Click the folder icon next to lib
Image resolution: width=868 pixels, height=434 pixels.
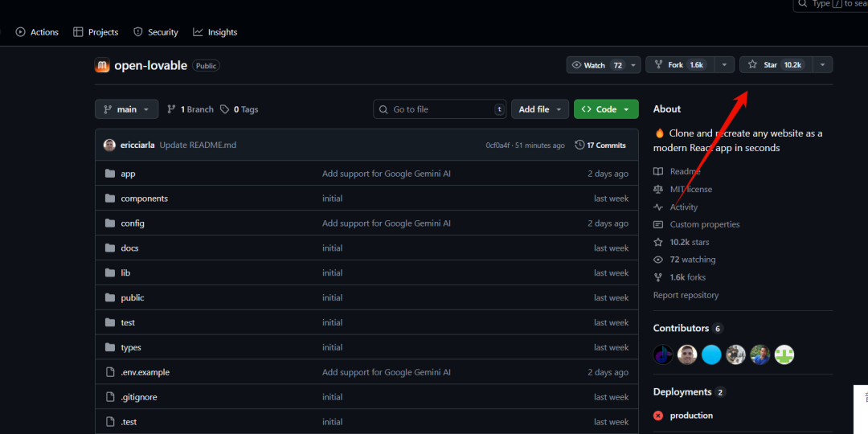tap(109, 273)
